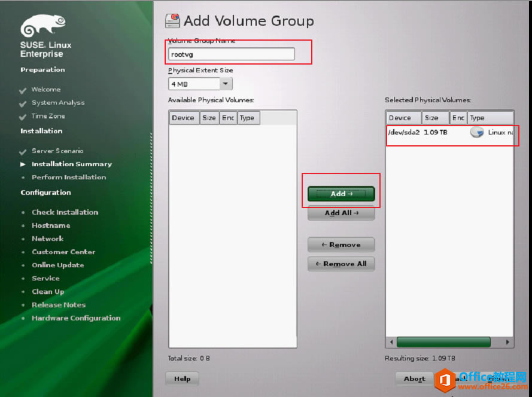The image size is (532, 397).
Task: Click the Remove All button
Action: (x=341, y=264)
